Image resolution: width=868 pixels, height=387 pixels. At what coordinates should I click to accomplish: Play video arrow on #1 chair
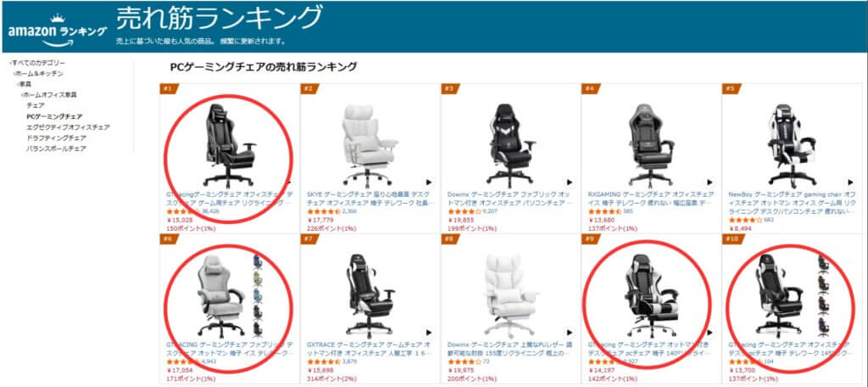coord(288,182)
